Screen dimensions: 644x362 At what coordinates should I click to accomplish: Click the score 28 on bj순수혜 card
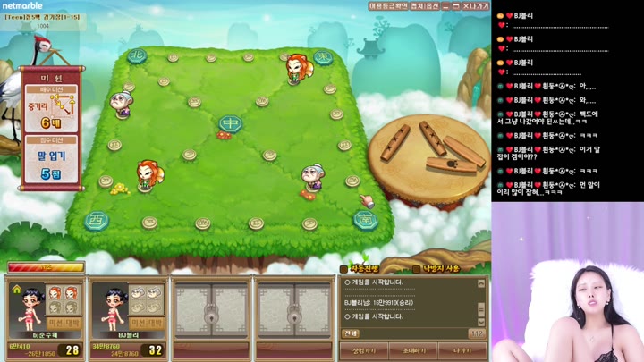click(72, 350)
